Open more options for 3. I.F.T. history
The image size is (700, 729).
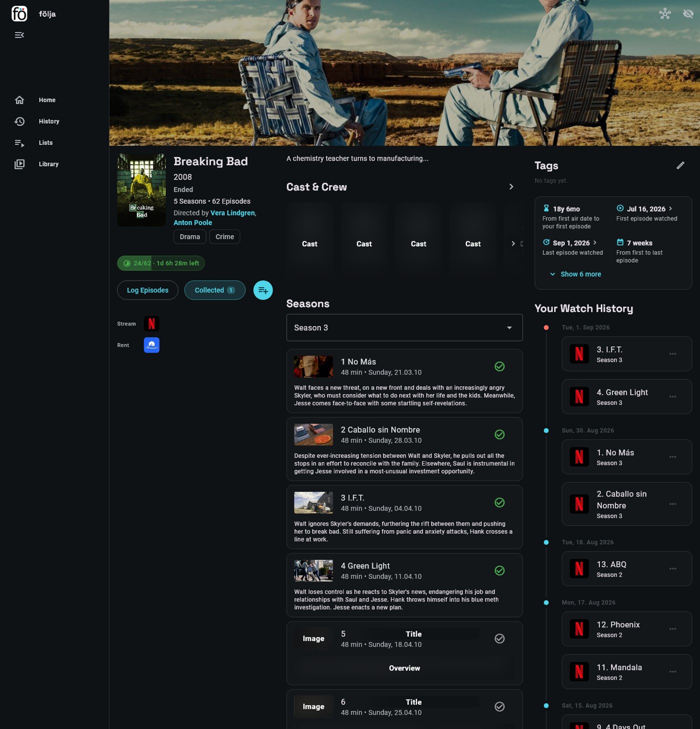(673, 354)
